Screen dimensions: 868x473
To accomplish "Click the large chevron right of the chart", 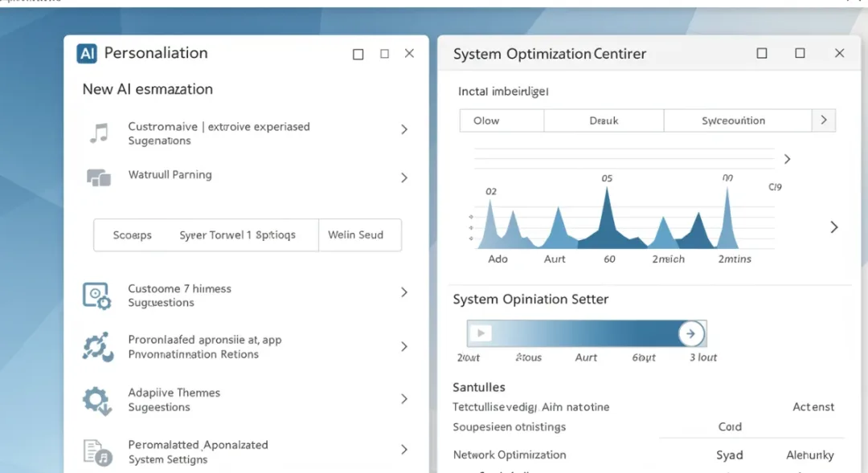I will pos(834,226).
